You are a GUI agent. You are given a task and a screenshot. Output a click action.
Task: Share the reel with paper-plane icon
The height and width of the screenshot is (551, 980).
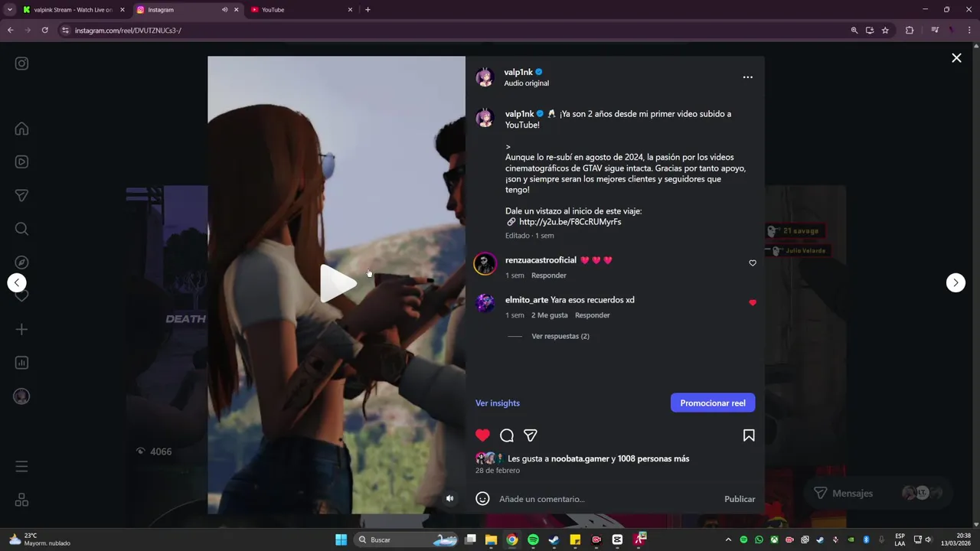pos(531,435)
